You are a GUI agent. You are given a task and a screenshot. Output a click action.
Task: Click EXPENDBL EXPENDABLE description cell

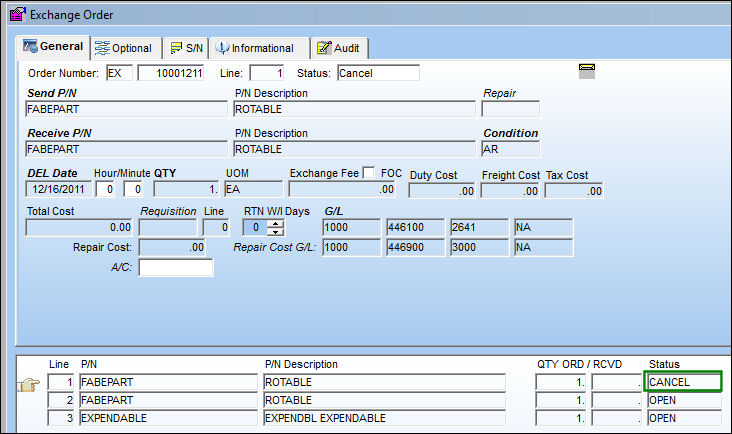[384, 418]
